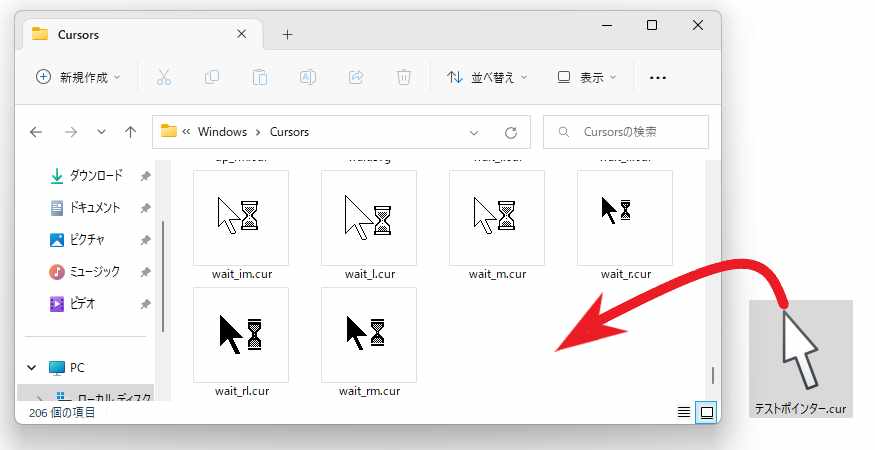Click the wait_m.cur file name
875x450 pixels.
point(497,274)
